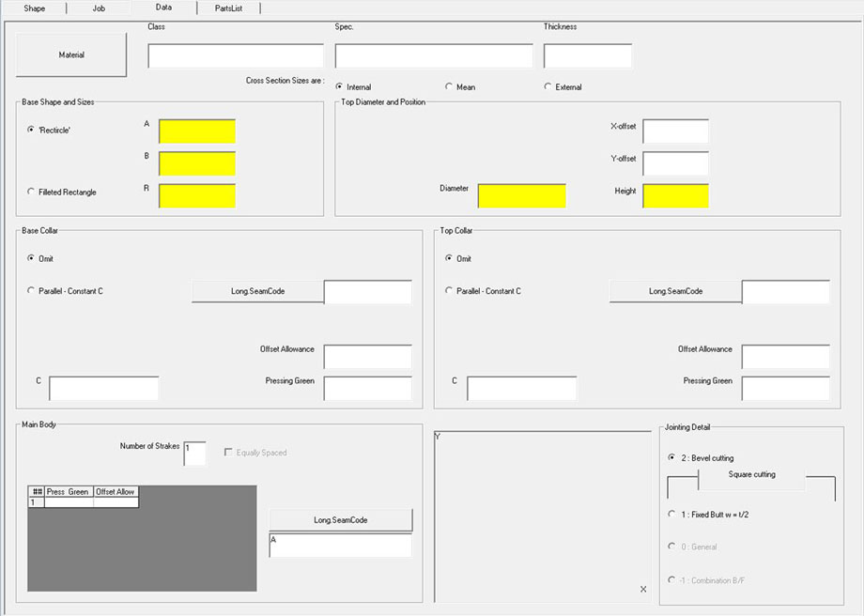864x616 pixels.
Task: Select External cross section sizes
Action: coord(563,86)
